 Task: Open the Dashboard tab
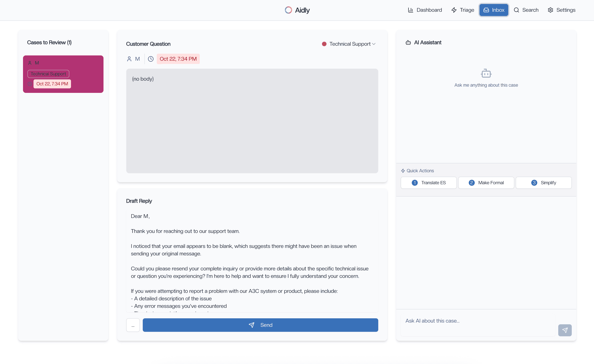[425, 10]
